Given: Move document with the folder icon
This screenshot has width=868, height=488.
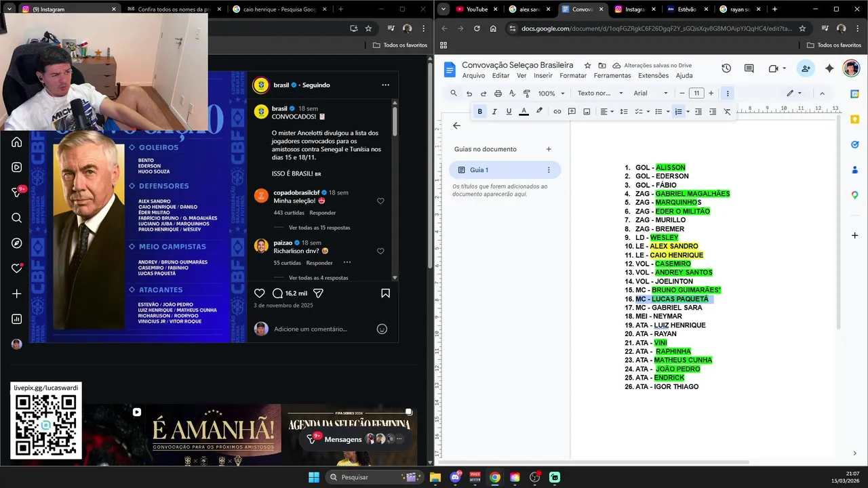Looking at the screenshot, I should [x=602, y=66].
